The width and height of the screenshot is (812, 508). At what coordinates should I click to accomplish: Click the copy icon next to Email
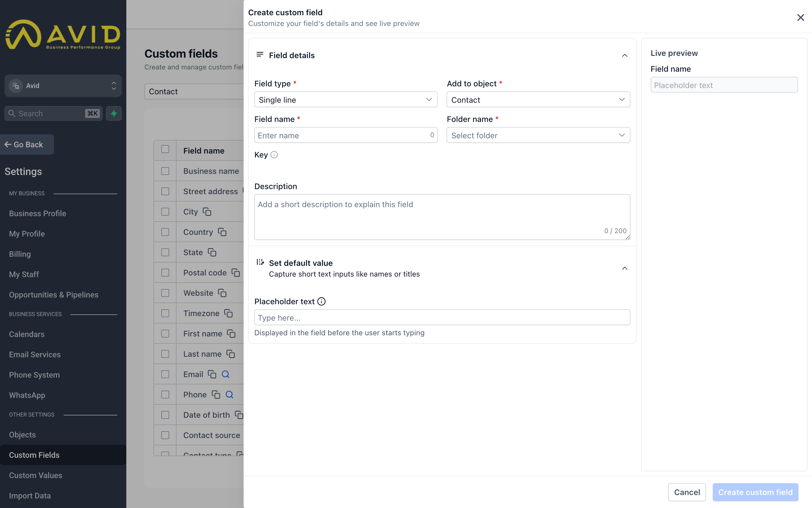coord(212,374)
